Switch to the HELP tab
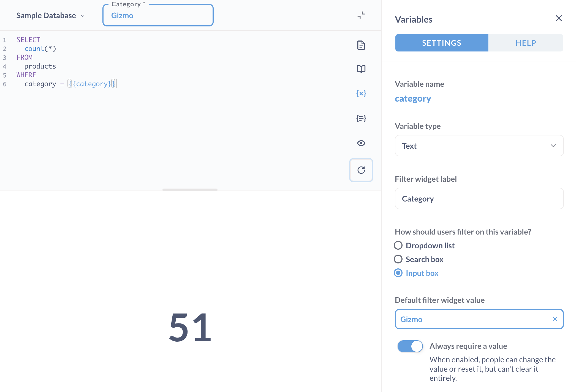 click(x=526, y=42)
